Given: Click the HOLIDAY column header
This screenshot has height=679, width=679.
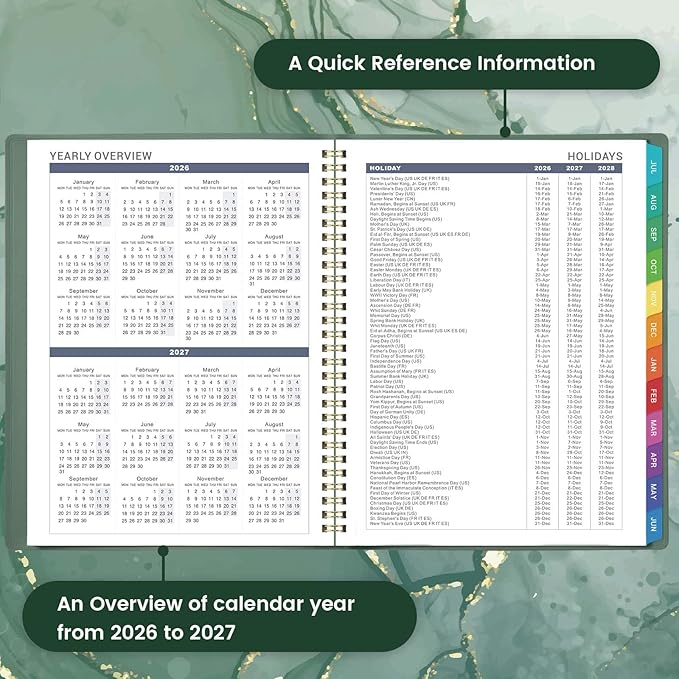Looking at the screenshot, I should tap(385, 168).
